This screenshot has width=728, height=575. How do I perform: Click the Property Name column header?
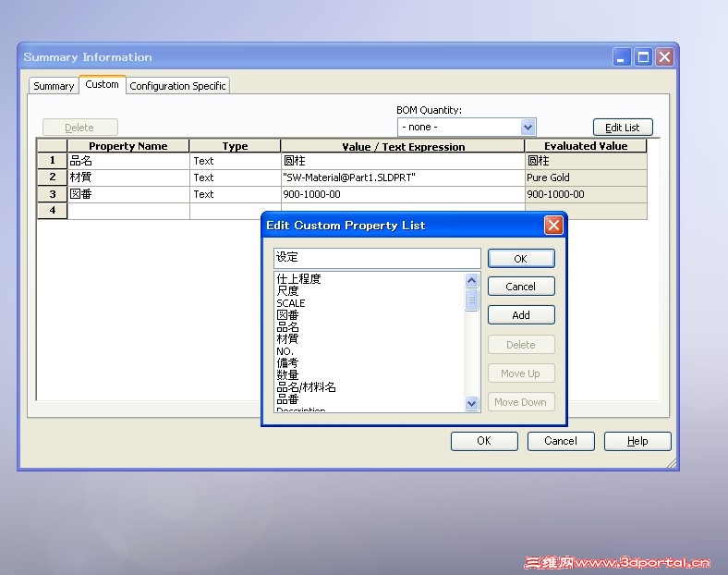128,146
